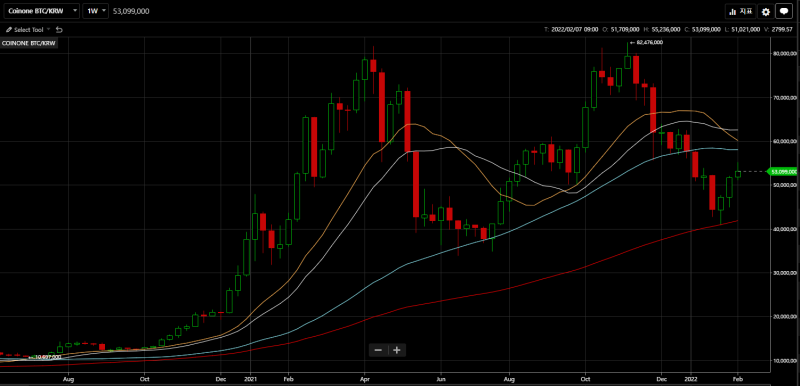Open chart settings gear icon
Image resolution: width=800 pixels, height=386 pixels.
pos(765,11)
